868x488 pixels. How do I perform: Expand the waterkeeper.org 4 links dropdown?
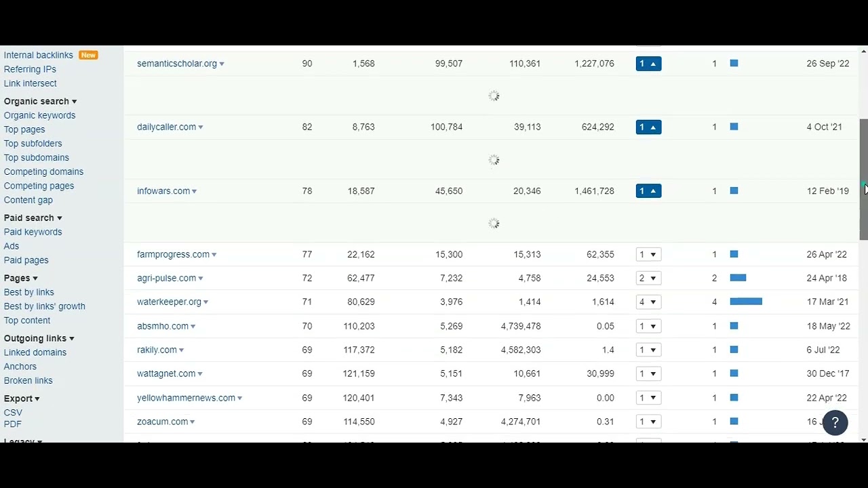coord(648,302)
